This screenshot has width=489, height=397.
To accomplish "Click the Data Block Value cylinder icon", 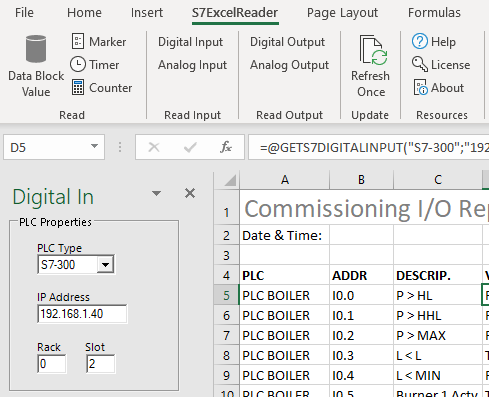I will (36, 49).
